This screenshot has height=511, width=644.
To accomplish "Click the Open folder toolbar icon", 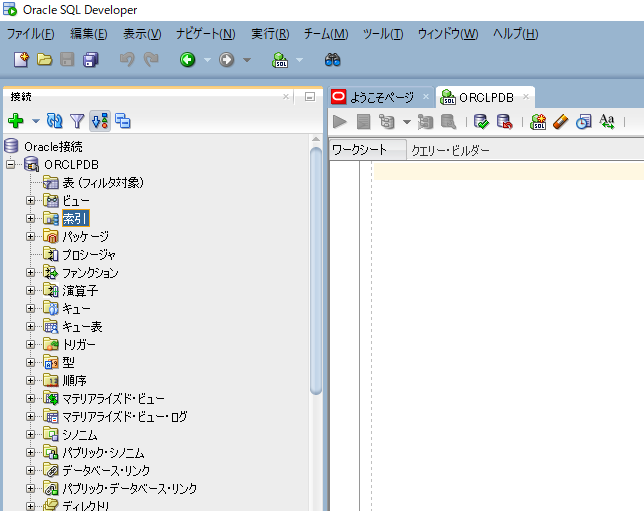I will click(x=45, y=60).
